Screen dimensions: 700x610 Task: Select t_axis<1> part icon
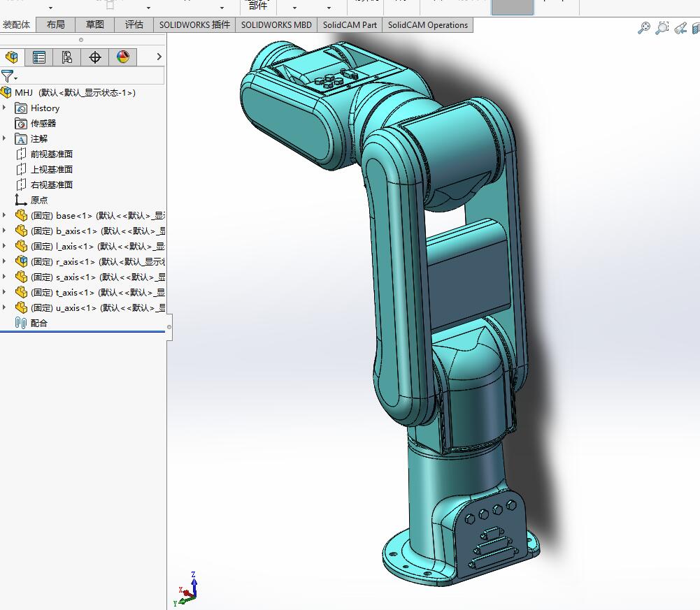(21, 292)
